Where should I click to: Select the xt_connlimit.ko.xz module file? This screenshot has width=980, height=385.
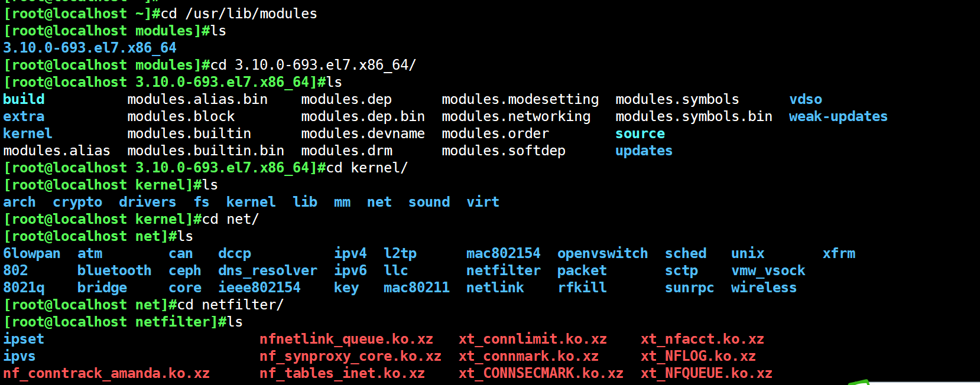[533, 339]
